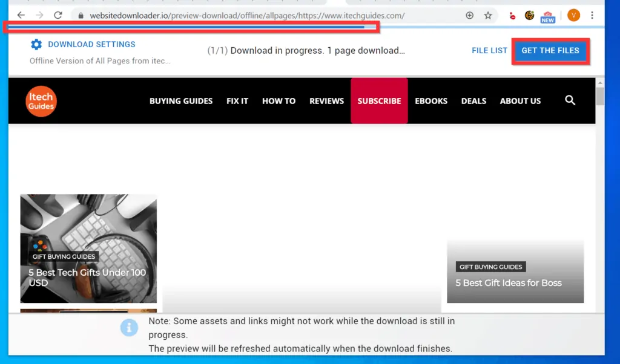The image size is (620, 364).
Task: Click the install plus icon in address bar
Action: pyautogui.click(x=469, y=15)
